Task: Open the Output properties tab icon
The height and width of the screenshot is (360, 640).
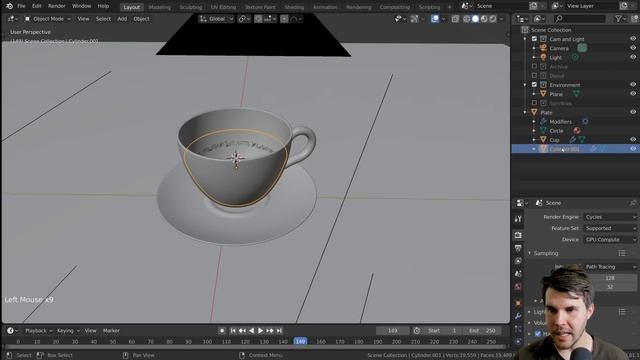Action: (x=518, y=248)
